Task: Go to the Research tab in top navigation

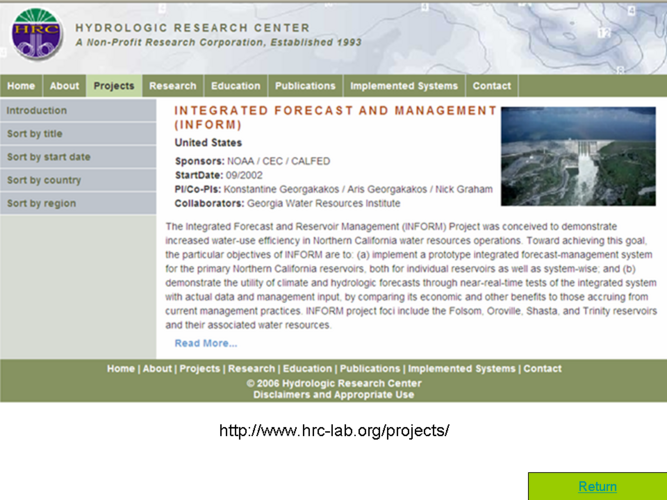Action: click(x=173, y=86)
